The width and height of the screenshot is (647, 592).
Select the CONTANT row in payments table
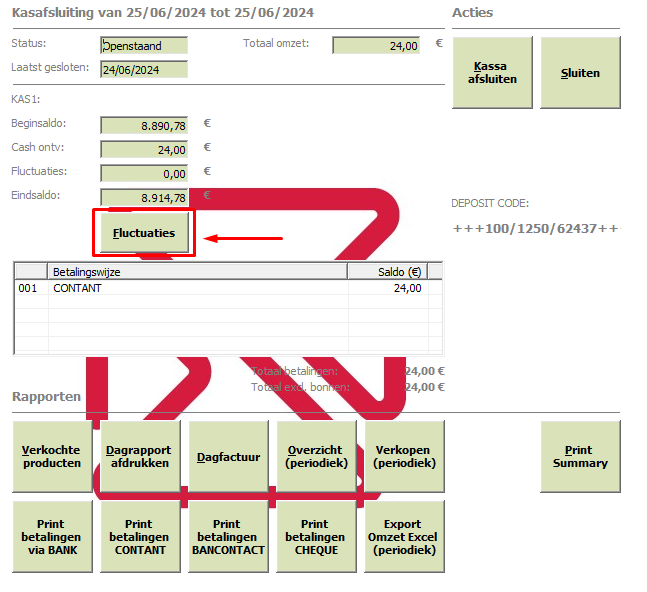pyautogui.click(x=228, y=288)
